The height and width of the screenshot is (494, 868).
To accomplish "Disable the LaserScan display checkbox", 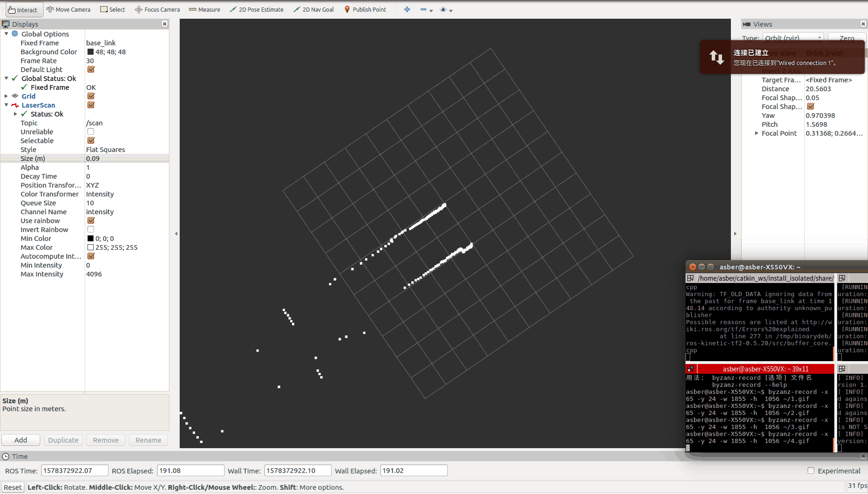I will pyautogui.click(x=91, y=105).
